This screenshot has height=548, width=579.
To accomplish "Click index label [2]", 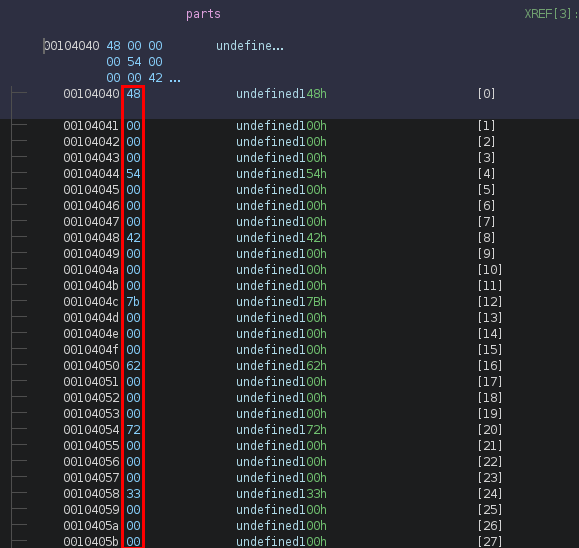I will 486,142.
